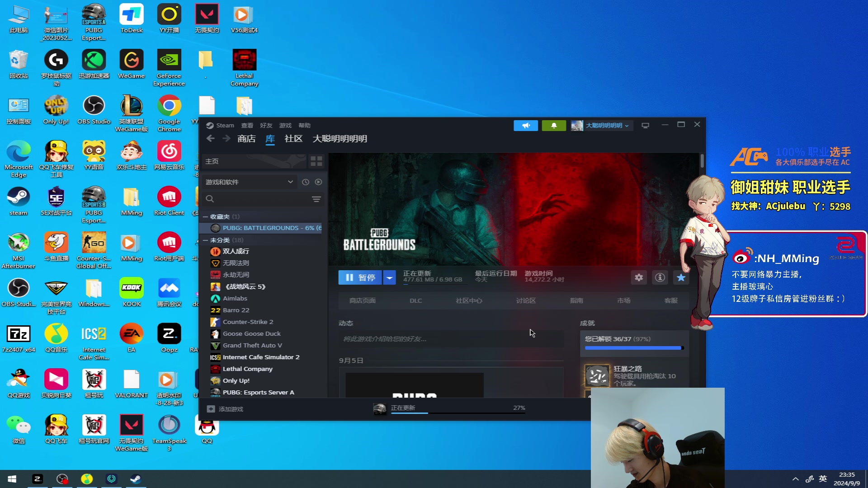Open PUBG 讨论区 discussions link
This screenshot has width=868, height=488.
click(526, 300)
